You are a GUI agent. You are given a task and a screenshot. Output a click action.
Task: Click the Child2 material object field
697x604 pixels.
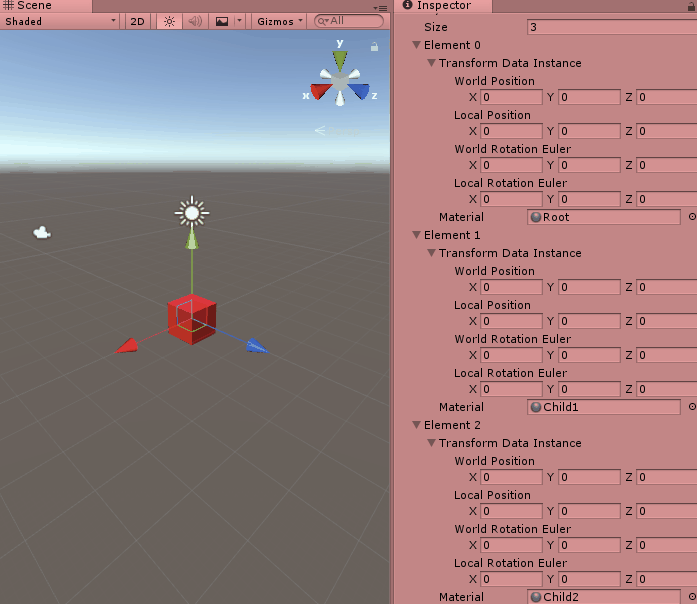[x=604, y=597]
